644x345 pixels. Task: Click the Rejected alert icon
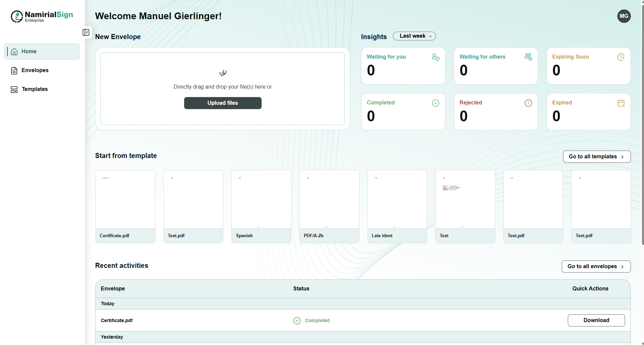(528, 103)
